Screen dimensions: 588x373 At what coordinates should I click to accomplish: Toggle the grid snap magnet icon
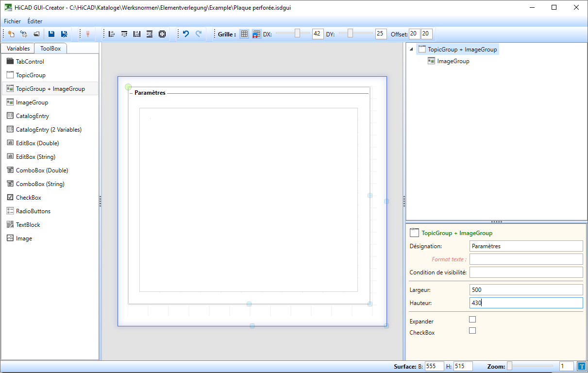pyautogui.click(x=256, y=34)
